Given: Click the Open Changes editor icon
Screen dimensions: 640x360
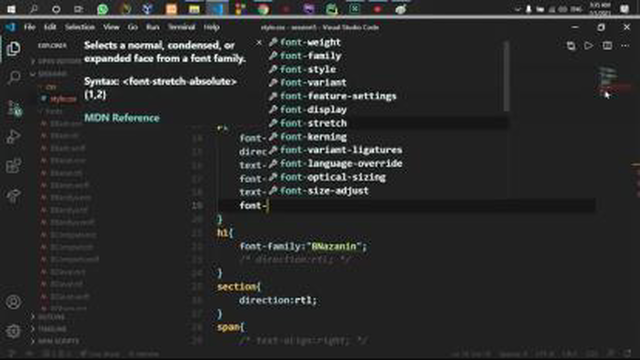Looking at the screenshot, I should 571,46.
